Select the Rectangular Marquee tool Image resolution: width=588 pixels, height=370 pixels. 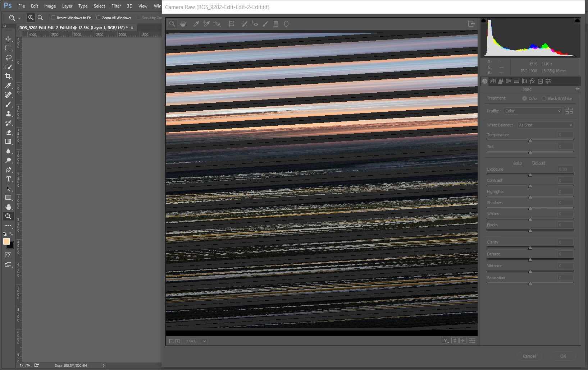tap(8, 48)
